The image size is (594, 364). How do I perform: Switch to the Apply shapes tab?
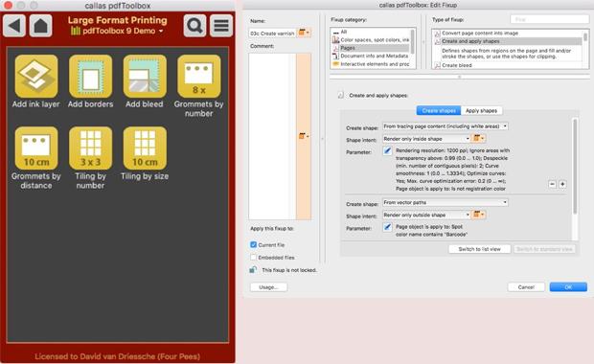482,110
